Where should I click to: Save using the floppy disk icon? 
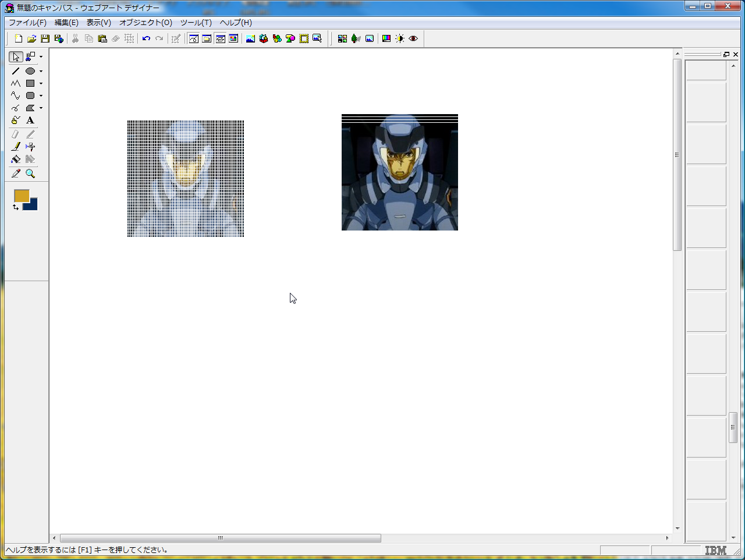click(x=45, y=38)
